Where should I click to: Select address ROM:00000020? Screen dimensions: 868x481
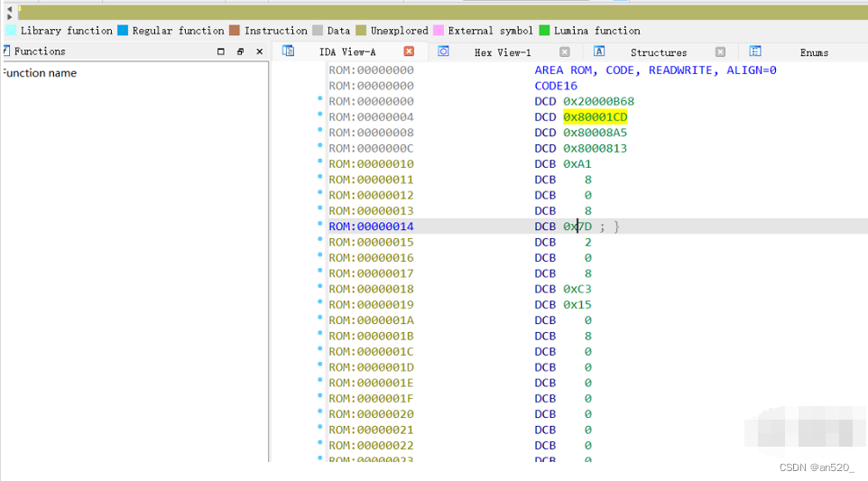(x=371, y=414)
